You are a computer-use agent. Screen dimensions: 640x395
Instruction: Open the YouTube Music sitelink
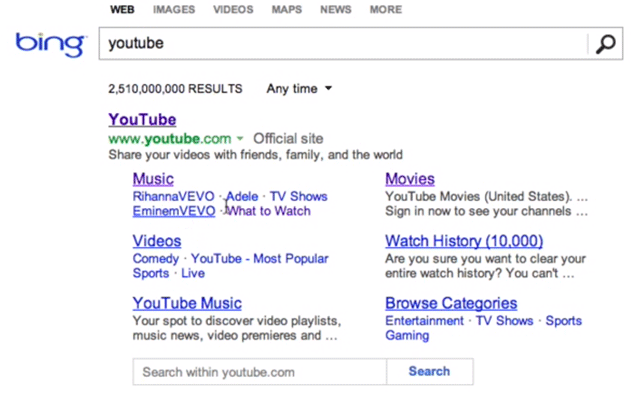coord(187,303)
